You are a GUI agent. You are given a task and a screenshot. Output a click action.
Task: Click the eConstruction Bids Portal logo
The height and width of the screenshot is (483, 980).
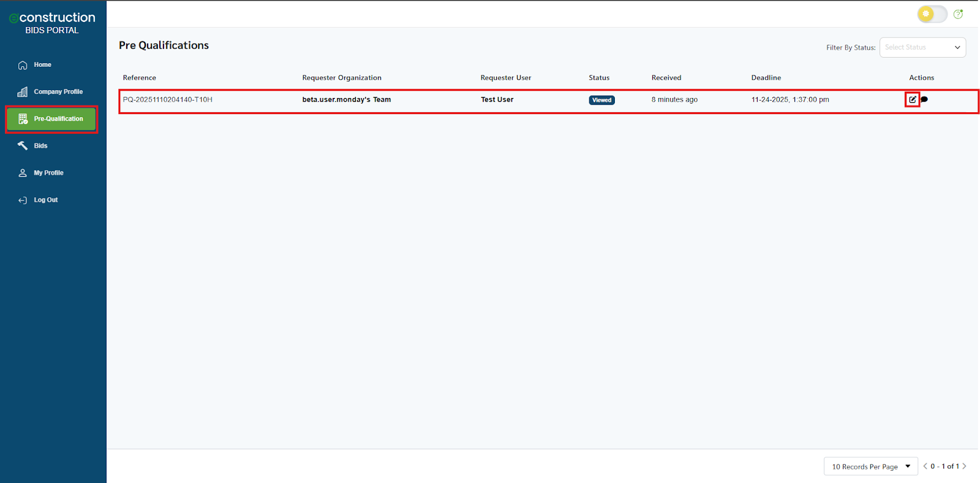(52, 23)
